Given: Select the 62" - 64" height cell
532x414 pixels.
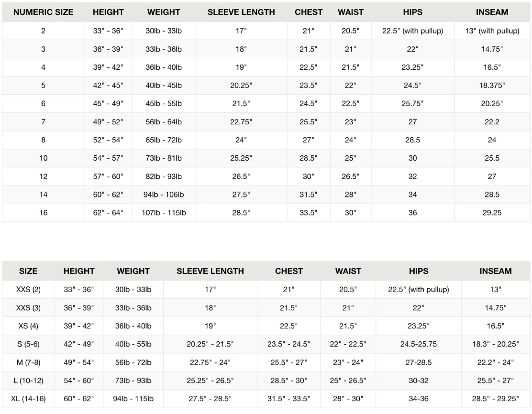Looking at the screenshot, I should point(108,213).
